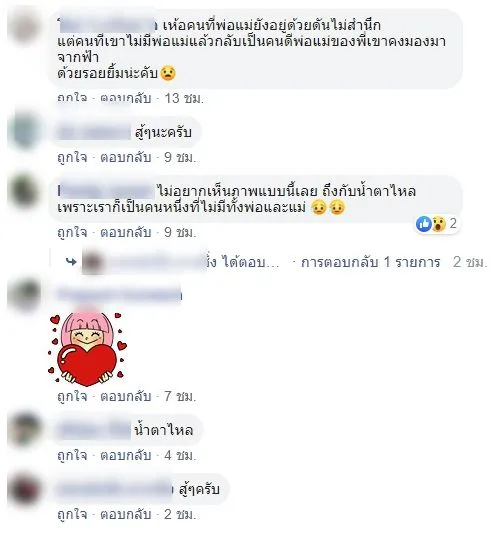Reply to the ไม่อยากเห็นภาพแบบนี้เลย comment
Screen dimensions: 495x534
click(125, 233)
